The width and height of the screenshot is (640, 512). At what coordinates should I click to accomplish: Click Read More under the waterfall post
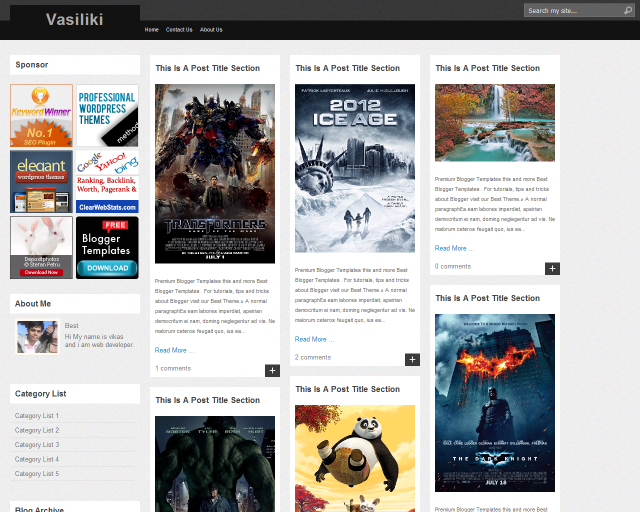(454, 248)
